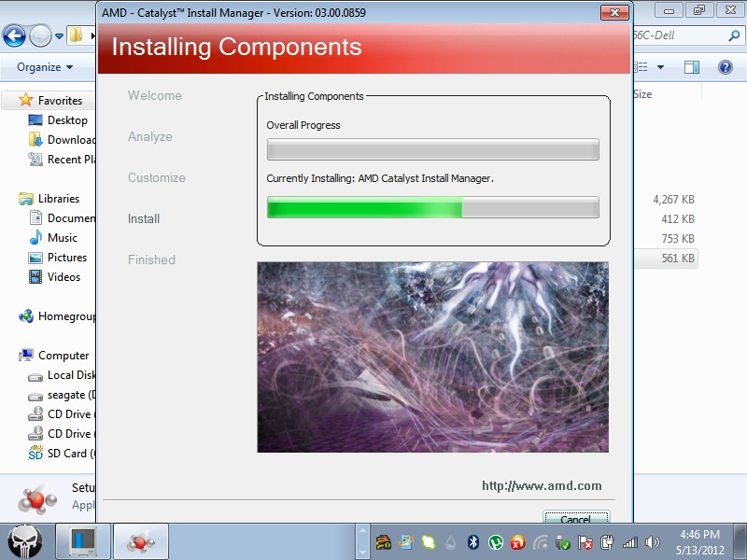
Task: Click the AMD promotional artwork image
Action: [432, 357]
